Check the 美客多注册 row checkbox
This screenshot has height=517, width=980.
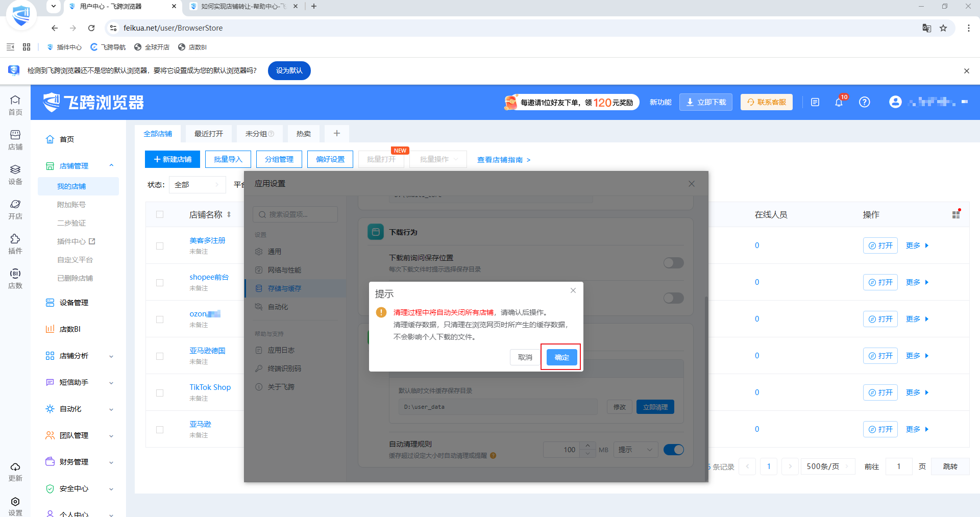[x=160, y=246]
